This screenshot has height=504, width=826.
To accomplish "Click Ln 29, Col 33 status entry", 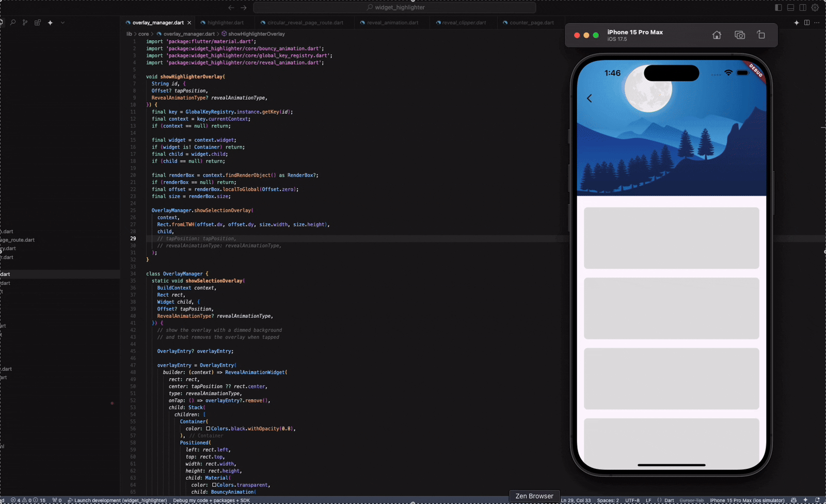I will (x=576, y=500).
